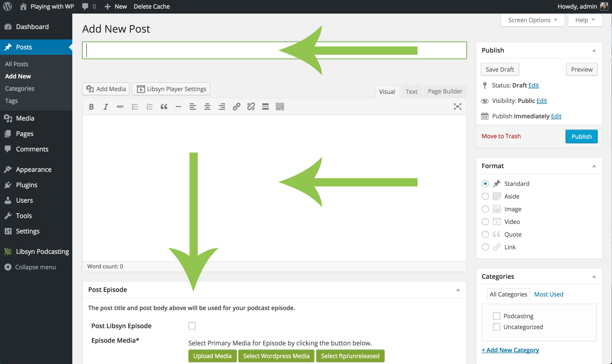Open the Playing with WP site home icon
Image resolution: width=612 pixels, height=364 pixels.
[23, 6]
